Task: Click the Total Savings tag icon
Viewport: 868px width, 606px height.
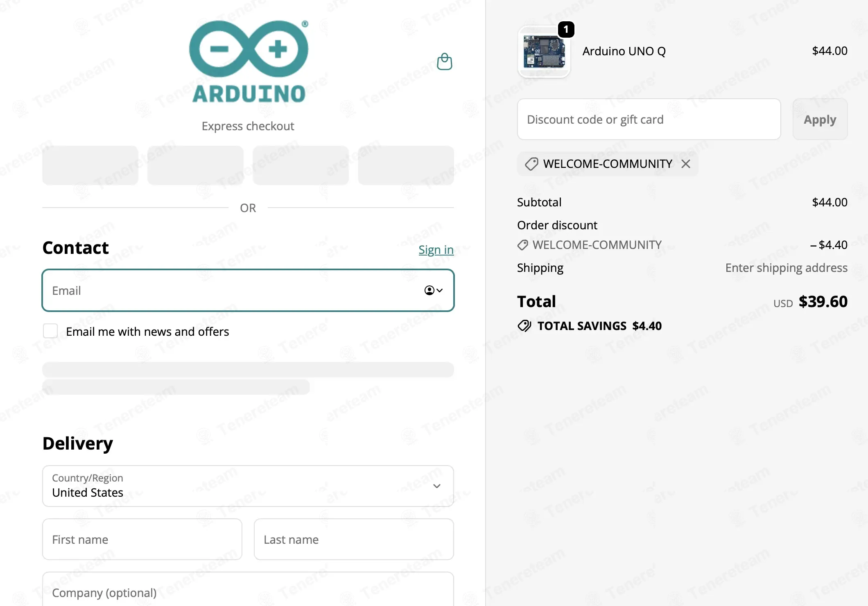Action: [524, 326]
